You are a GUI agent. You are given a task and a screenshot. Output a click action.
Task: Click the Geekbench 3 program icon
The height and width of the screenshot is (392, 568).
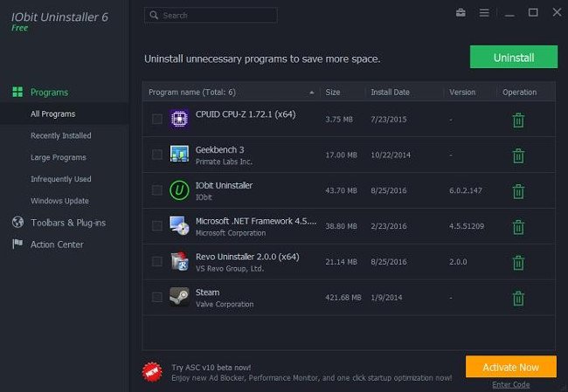point(179,154)
